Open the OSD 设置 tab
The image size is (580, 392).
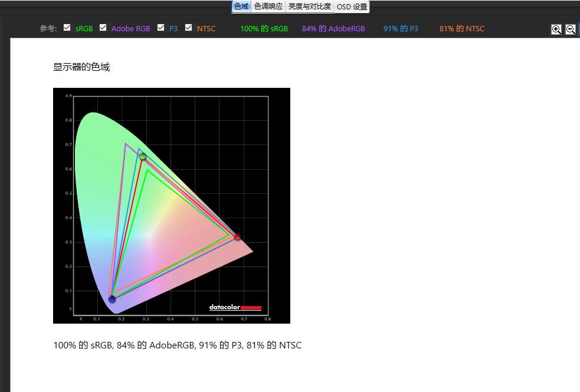(x=352, y=7)
